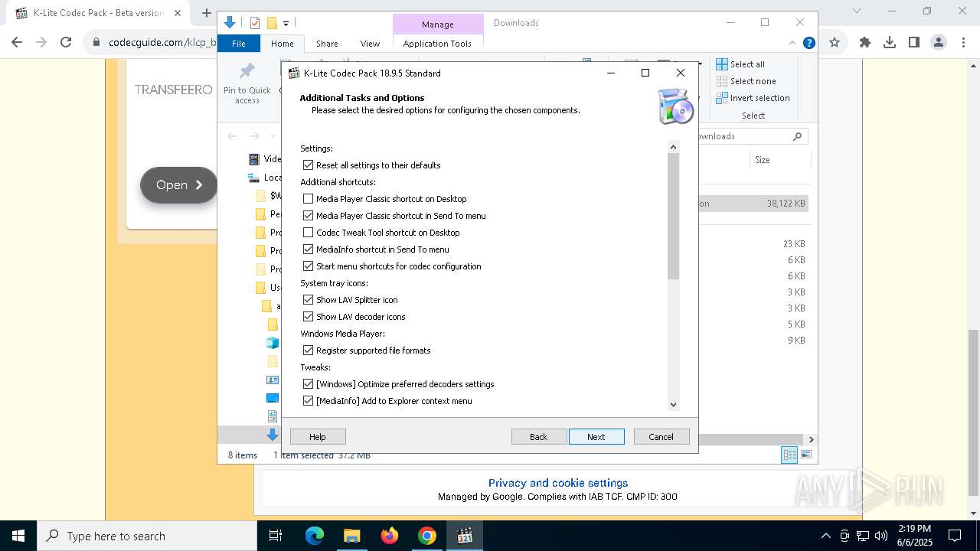Viewport: 980px width, 551px height.
Task: Cancel the K-Lite Codec Pack setup
Action: click(661, 437)
